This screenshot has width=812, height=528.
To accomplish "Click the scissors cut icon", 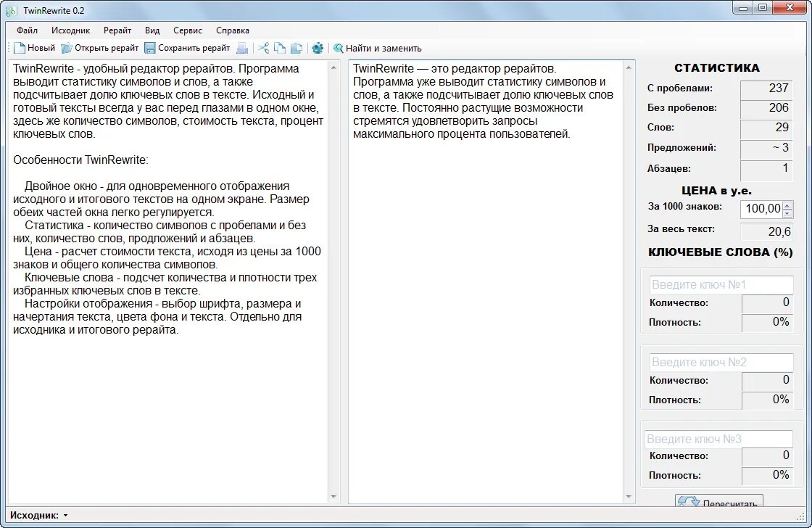I will [x=264, y=48].
